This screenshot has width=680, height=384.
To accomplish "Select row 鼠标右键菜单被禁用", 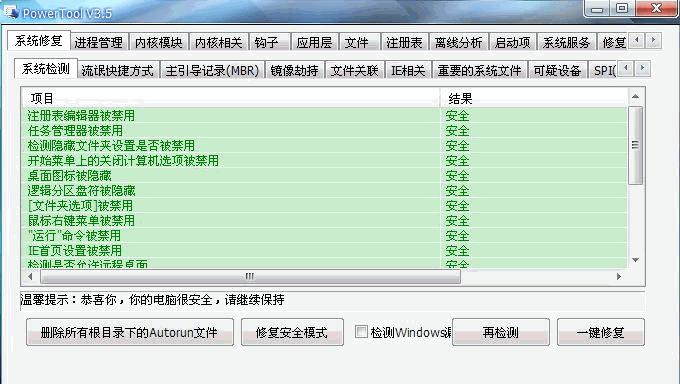I will (x=324, y=220).
